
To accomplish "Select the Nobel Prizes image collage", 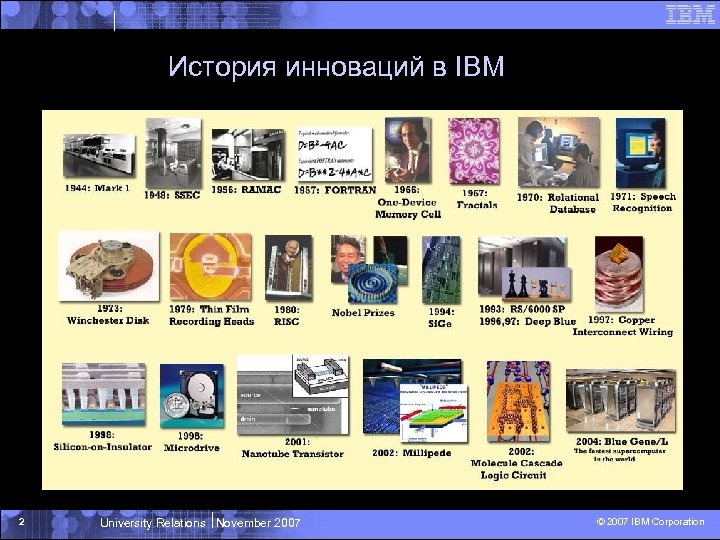I will click(x=369, y=269).
